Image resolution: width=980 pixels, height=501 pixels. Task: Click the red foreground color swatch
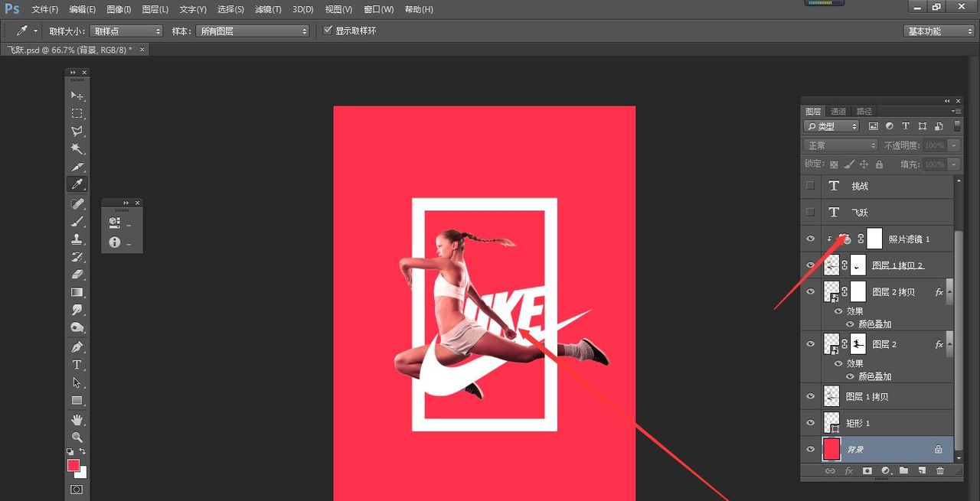73,465
